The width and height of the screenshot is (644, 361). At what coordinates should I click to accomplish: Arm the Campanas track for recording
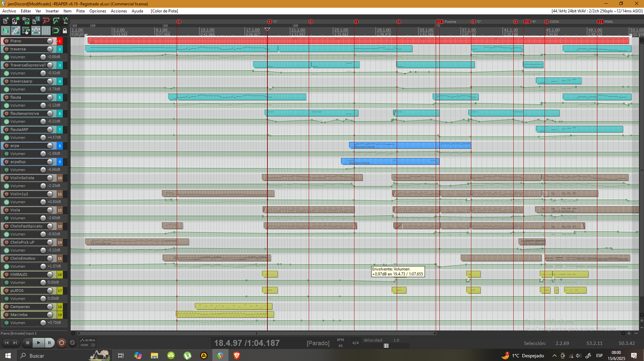click(x=6, y=307)
